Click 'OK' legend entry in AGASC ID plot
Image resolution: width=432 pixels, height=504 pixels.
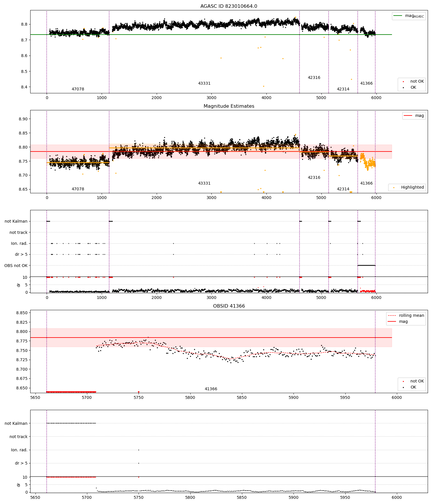coord(413,87)
